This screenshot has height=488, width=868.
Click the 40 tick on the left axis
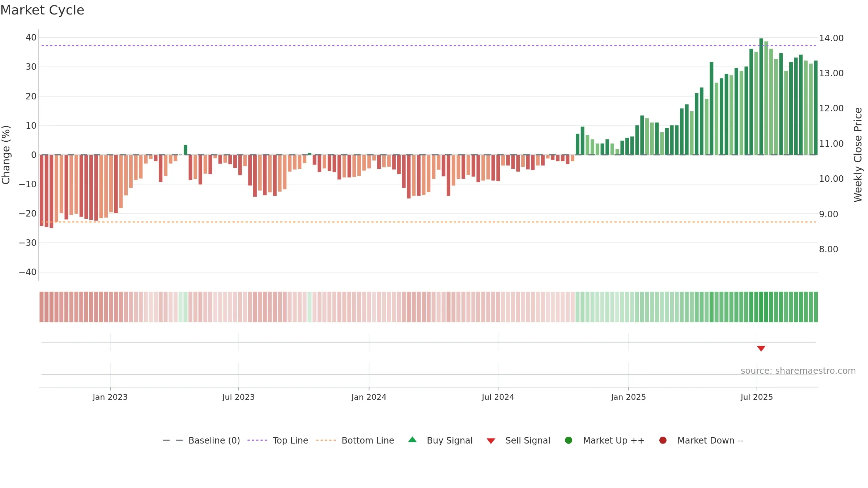(31, 38)
